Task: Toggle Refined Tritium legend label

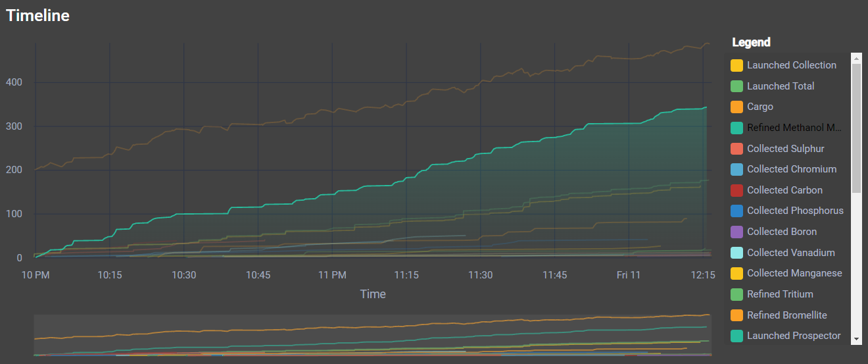Action: (x=780, y=294)
